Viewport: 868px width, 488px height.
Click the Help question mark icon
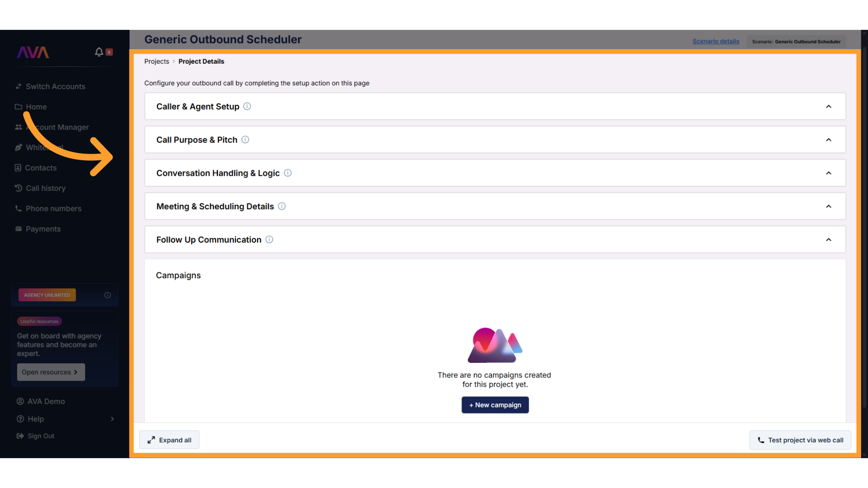point(20,419)
